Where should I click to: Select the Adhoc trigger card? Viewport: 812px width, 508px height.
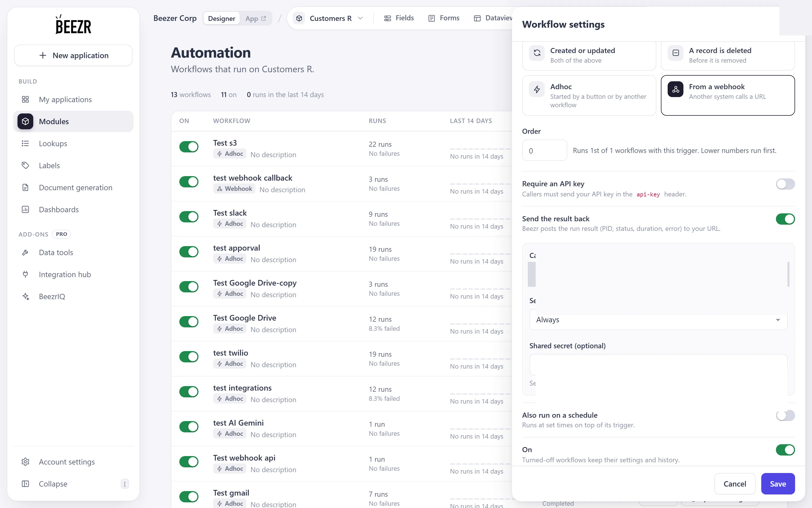click(589, 95)
